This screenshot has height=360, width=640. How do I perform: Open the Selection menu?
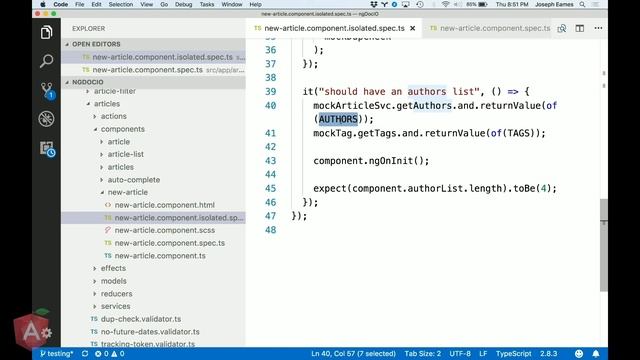click(120, 4)
